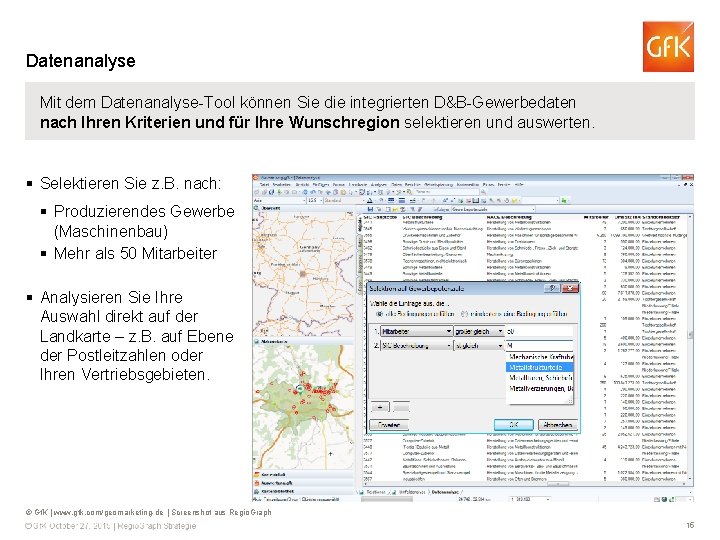Viewport: 720px width, 540px height.
Task: Choose Metallstrukturteile from the suggestion list
Action: 540,367
